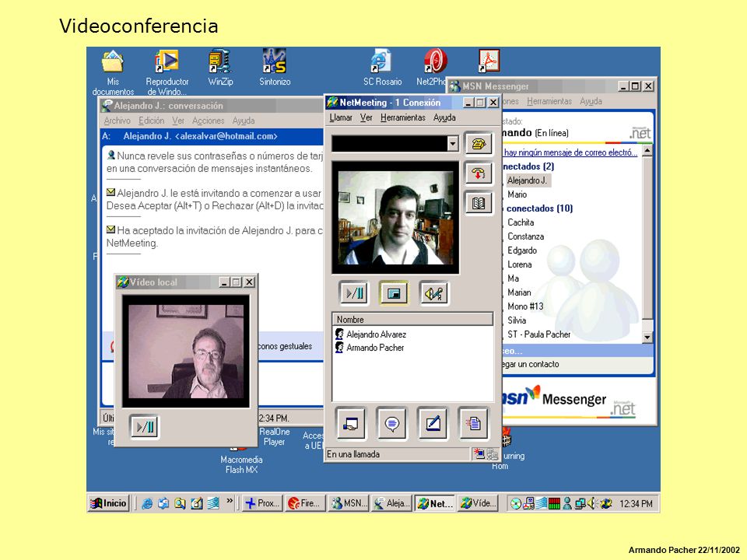Open the no-new-mail link in MSN Messenger
The height and width of the screenshot is (560, 747).
[570, 152]
